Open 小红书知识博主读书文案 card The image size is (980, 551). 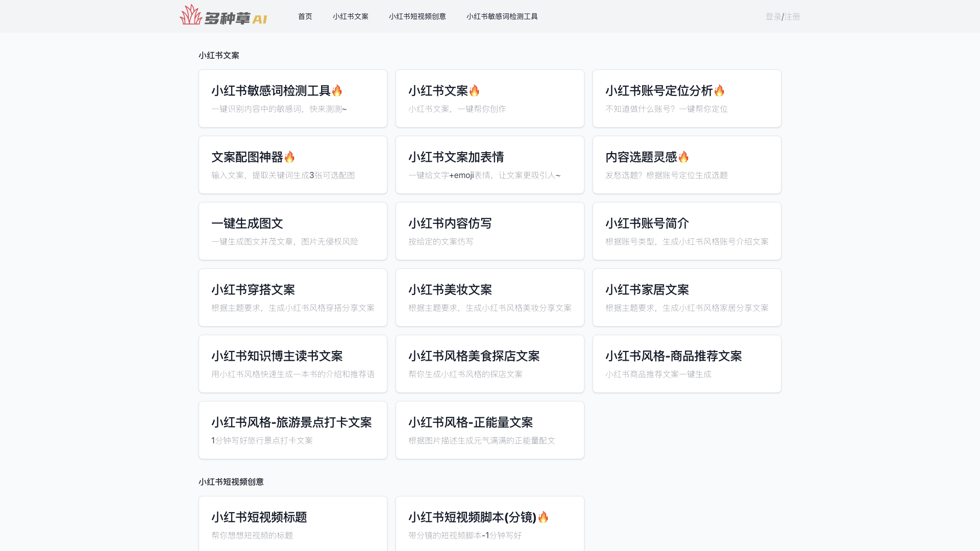[x=293, y=364]
